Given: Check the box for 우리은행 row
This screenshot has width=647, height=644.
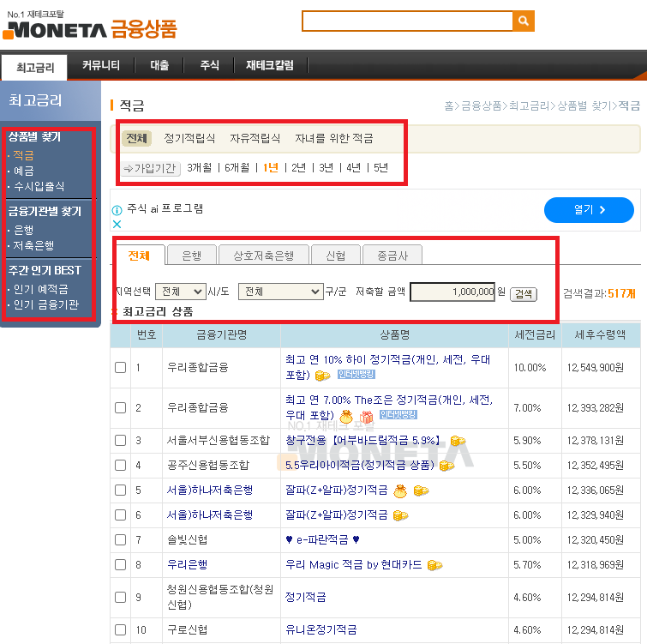Looking at the screenshot, I should (121, 564).
